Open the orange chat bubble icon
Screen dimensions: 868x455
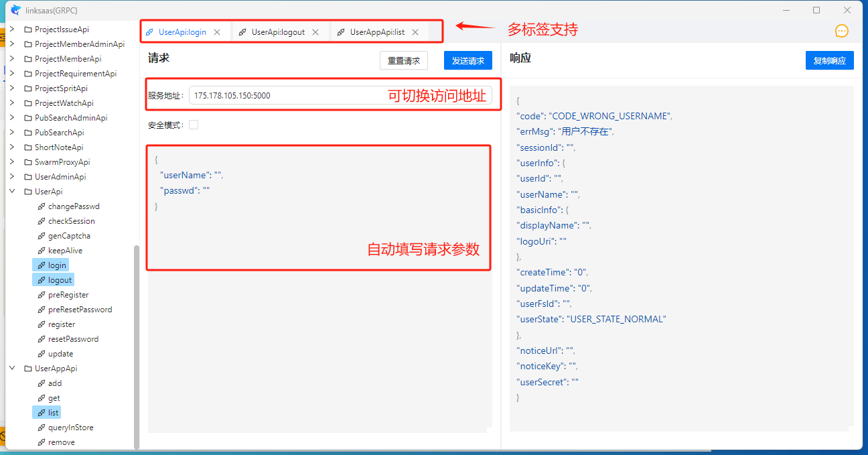(x=842, y=31)
